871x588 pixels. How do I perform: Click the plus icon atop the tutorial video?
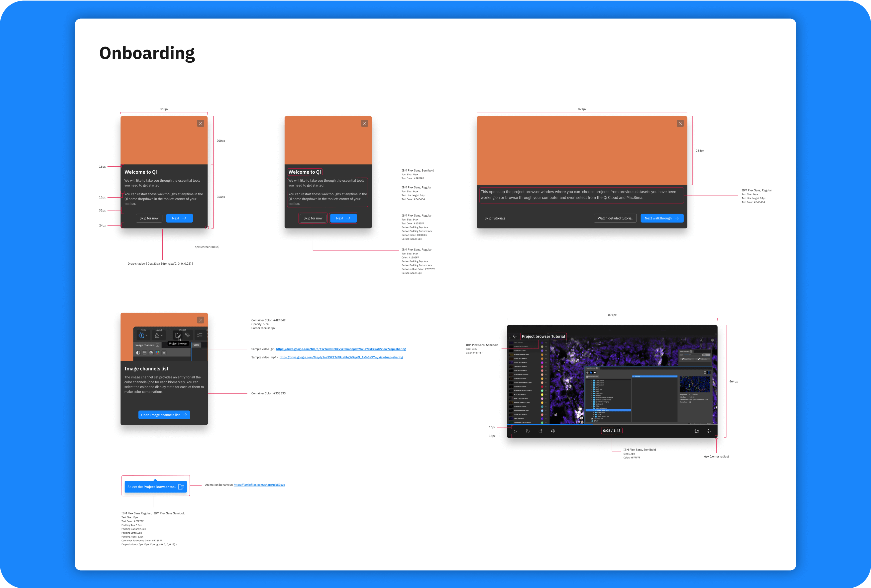tap(705, 340)
